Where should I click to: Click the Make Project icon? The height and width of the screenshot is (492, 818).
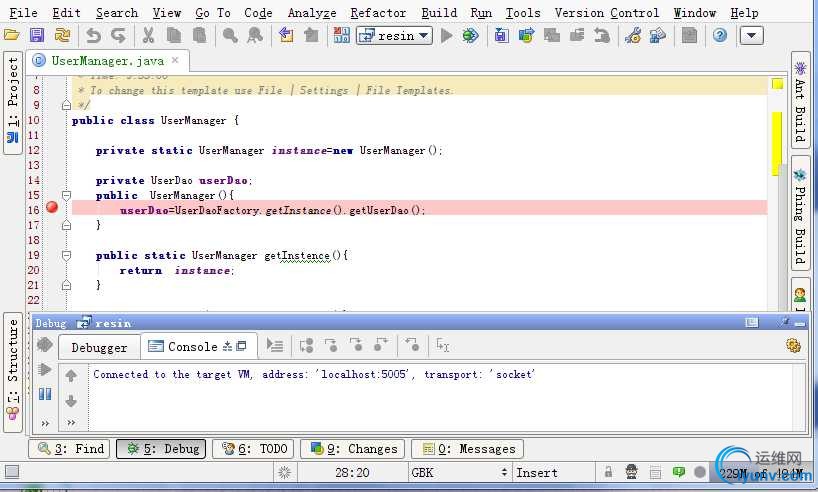(342, 35)
